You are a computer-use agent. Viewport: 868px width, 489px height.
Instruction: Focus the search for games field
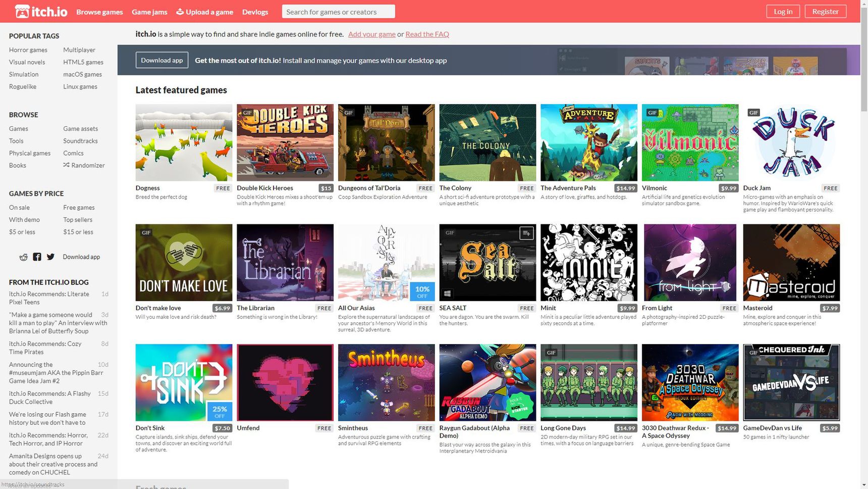[338, 12]
